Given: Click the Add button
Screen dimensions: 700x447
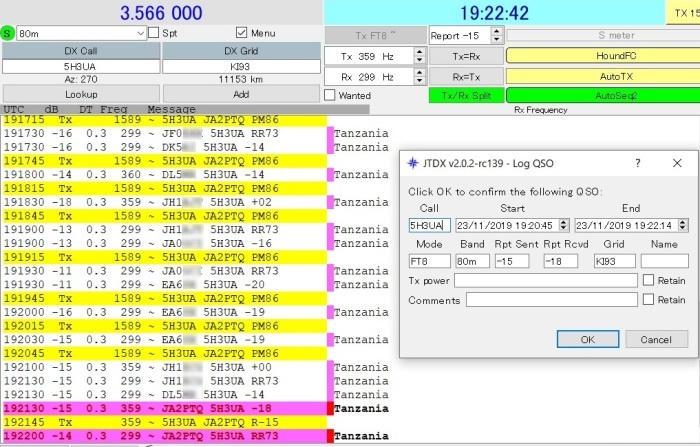Looking at the screenshot, I should (x=241, y=94).
